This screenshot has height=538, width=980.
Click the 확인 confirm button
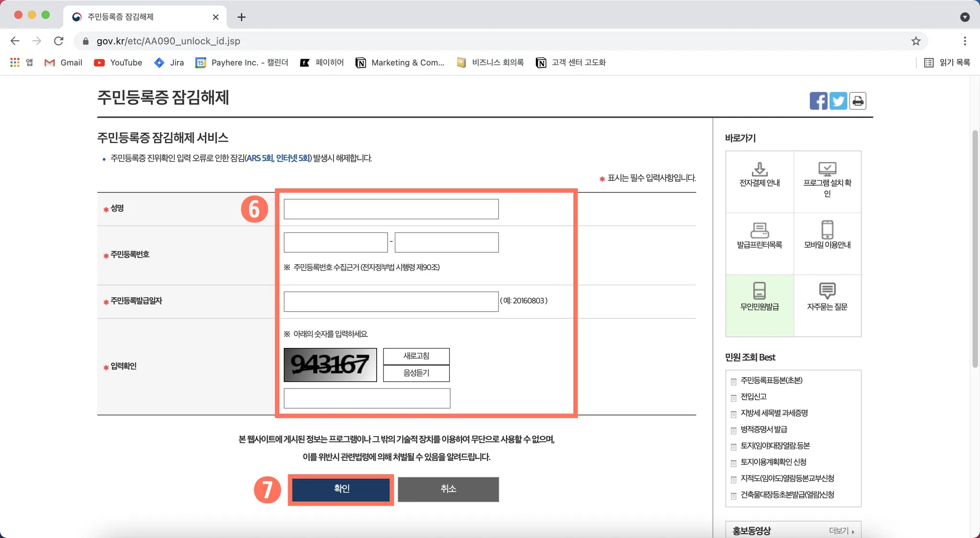point(341,489)
